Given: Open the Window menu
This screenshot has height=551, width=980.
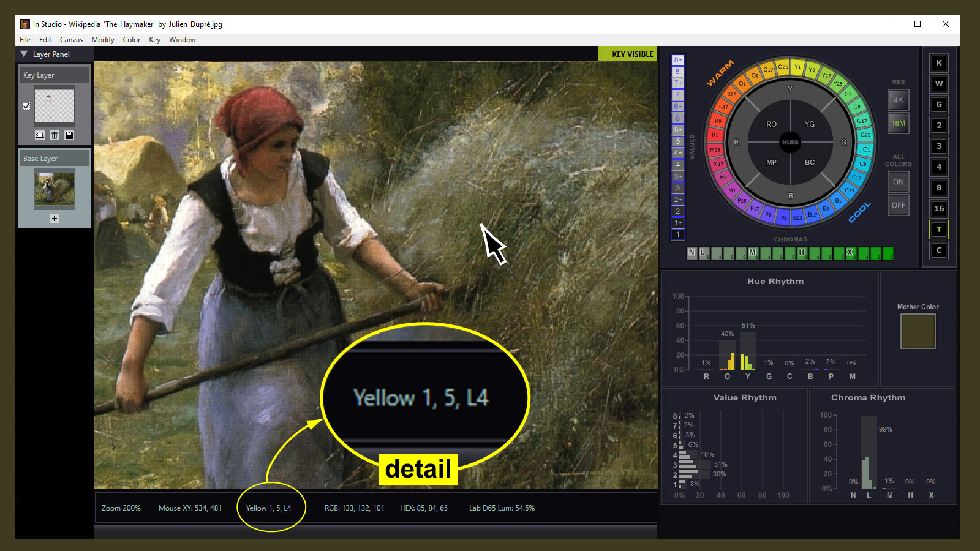Looking at the screenshot, I should point(183,40).
